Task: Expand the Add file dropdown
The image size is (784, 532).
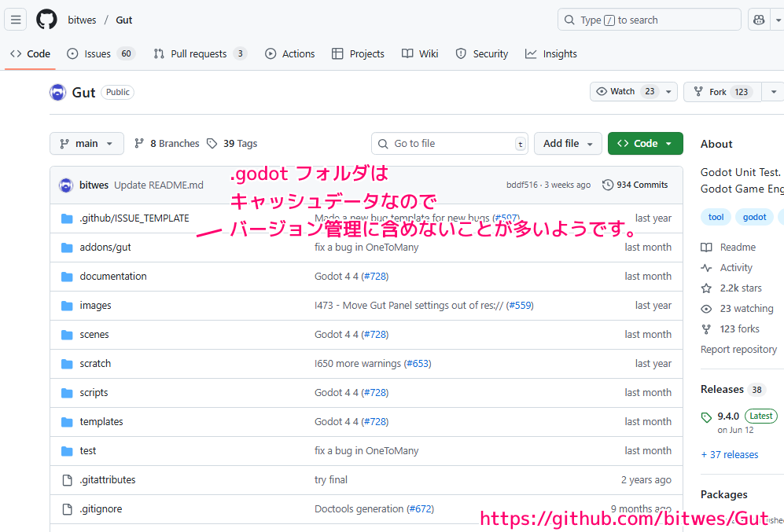Action: 567,143
